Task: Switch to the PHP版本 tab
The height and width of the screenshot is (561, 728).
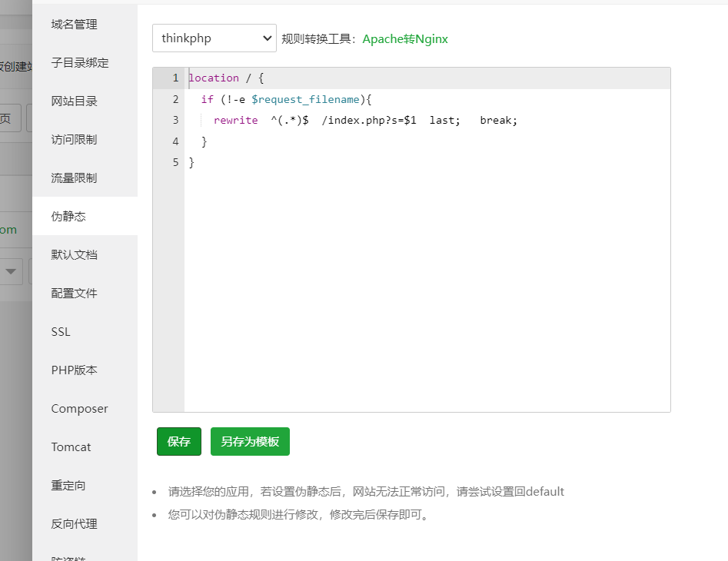Action: (75, 370)
